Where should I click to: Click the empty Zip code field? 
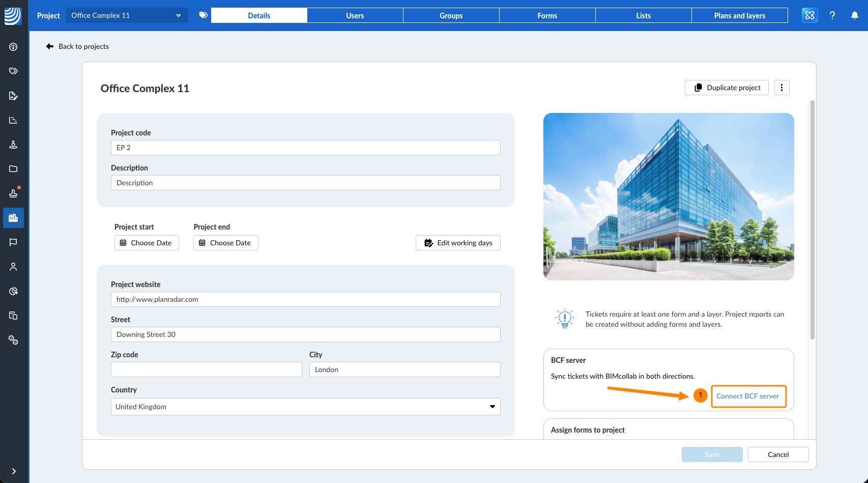(x=207, y=370)
